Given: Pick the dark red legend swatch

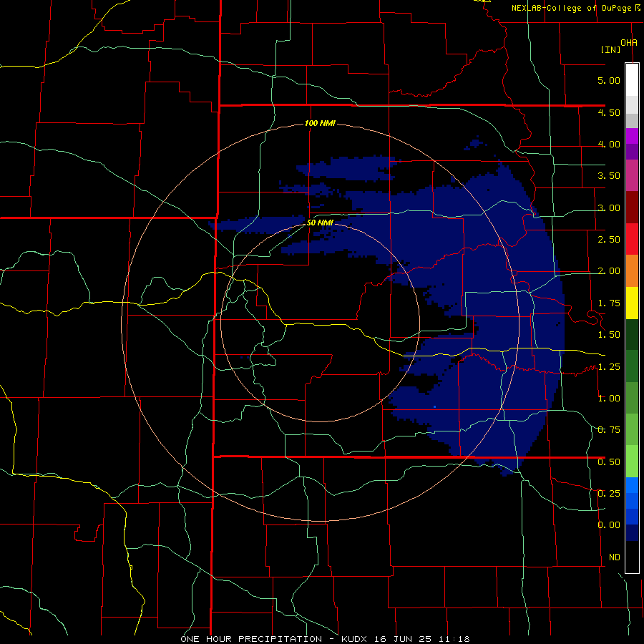Looking at the screenshot, I should point(632,208).
